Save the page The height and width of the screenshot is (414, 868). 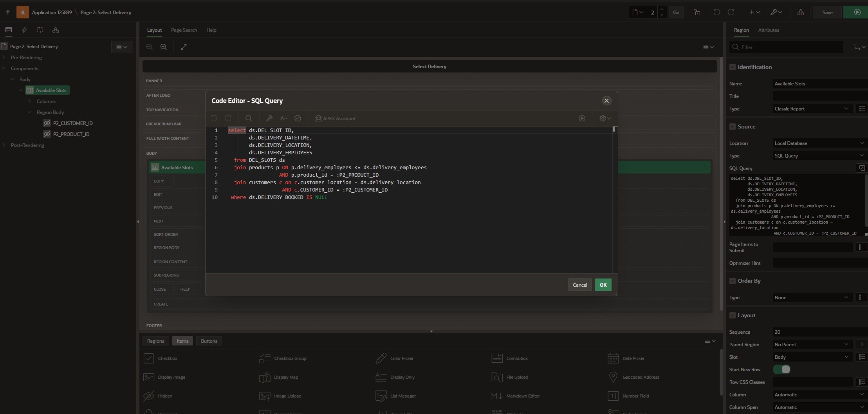click(827, 12)
